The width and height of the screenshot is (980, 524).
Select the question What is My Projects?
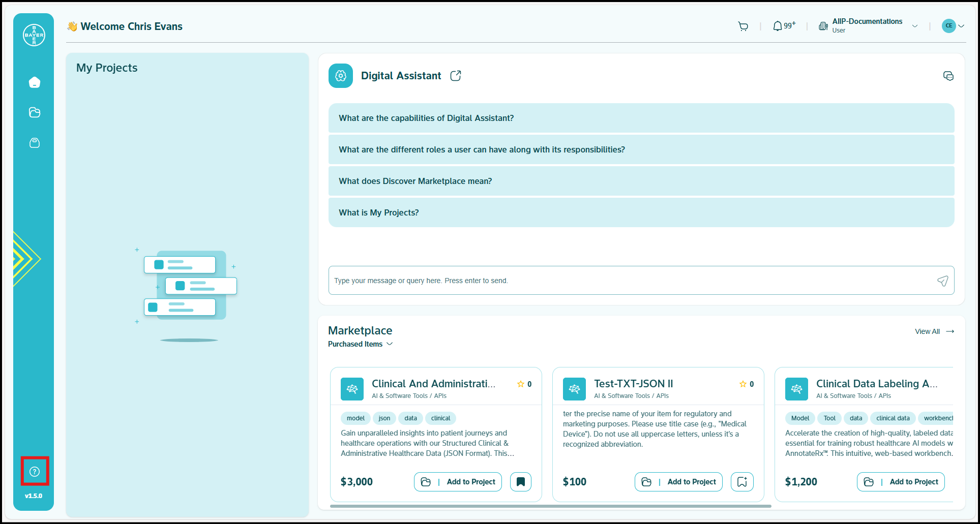378,212
